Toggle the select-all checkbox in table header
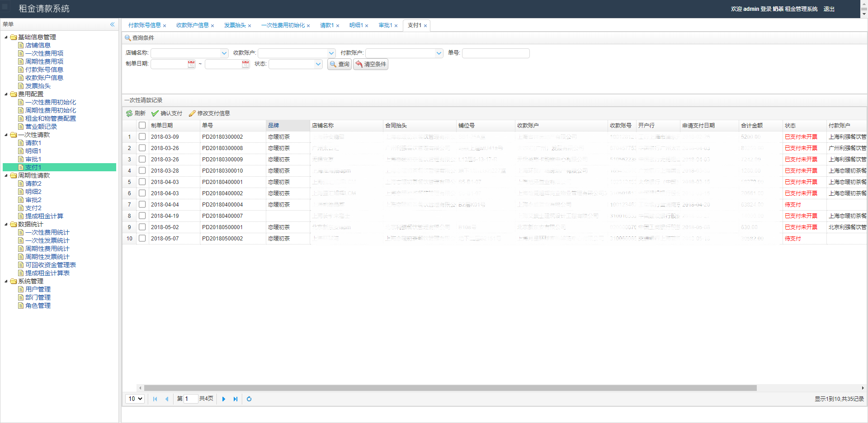Image resolution: width=868 pixels, height=423 pixels. click(x=142, y=125)
